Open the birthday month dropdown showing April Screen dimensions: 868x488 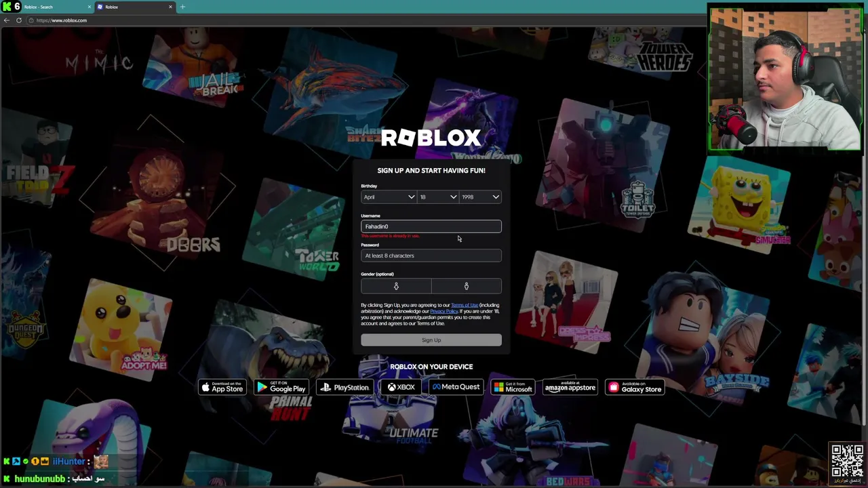389,197
